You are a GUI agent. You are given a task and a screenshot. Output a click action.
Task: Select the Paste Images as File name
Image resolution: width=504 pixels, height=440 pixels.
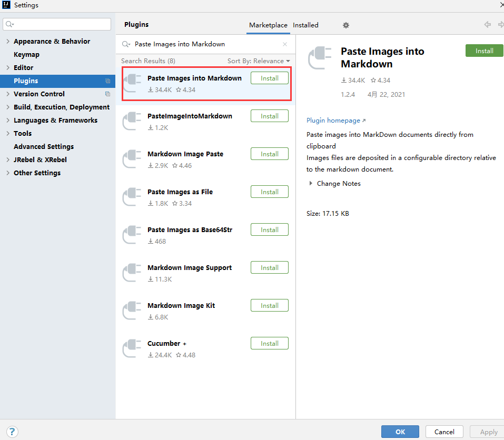point(180,192)
